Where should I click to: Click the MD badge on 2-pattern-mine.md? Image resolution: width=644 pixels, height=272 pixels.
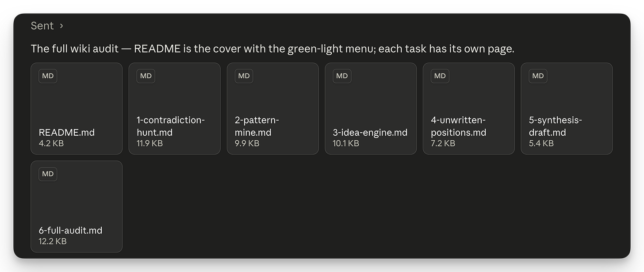[244, 76]
